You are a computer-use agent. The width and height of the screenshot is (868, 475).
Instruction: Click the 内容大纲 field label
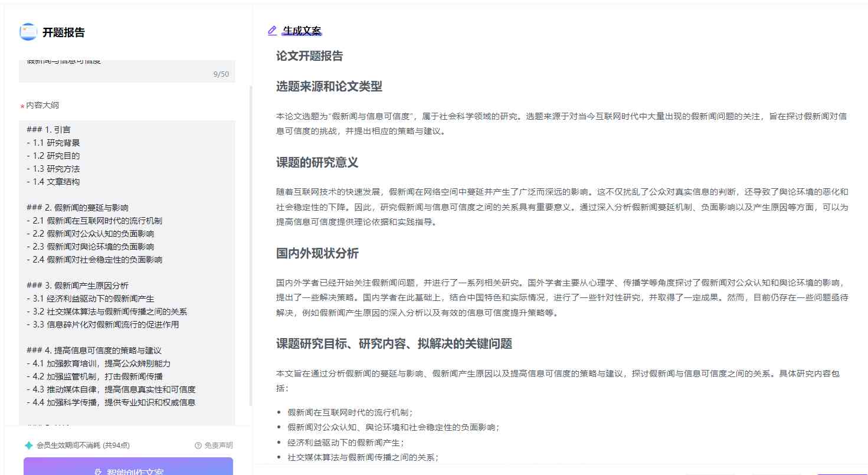tap(42, 106)
